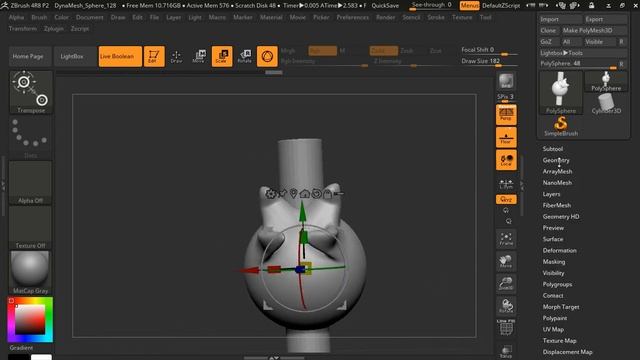The width and height of the screenshot is (640, 360).
Task: Click gizmo customize gear icon
Action: [x=270, y=193]
